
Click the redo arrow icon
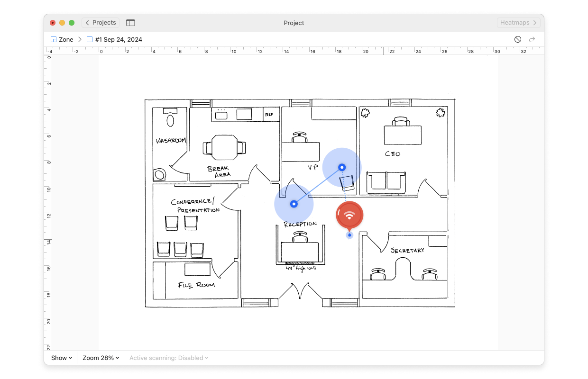[x=532, y=40]
